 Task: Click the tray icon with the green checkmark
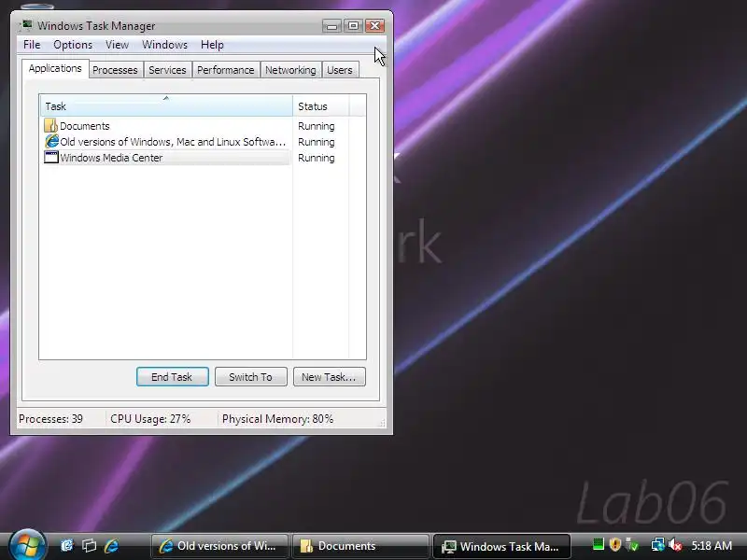click(x=632, y=544)
